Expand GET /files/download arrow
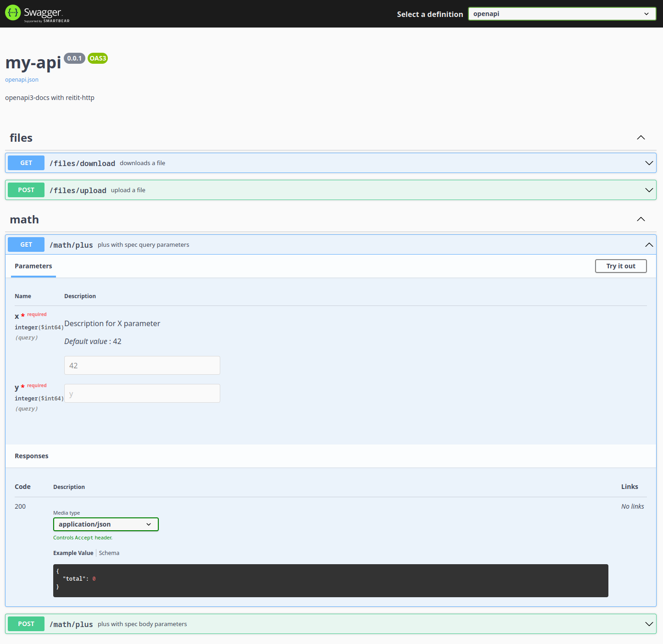 (649, 163)
